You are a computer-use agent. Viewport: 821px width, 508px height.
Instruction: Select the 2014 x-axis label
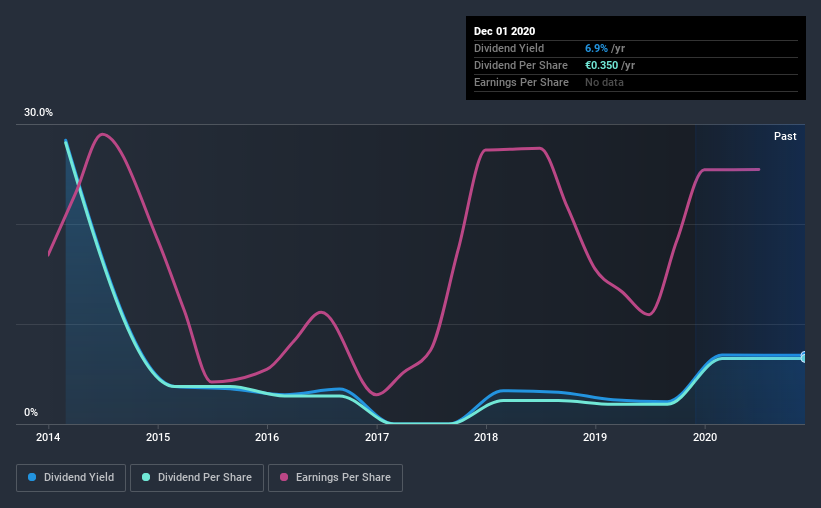[x=48, y=437]
